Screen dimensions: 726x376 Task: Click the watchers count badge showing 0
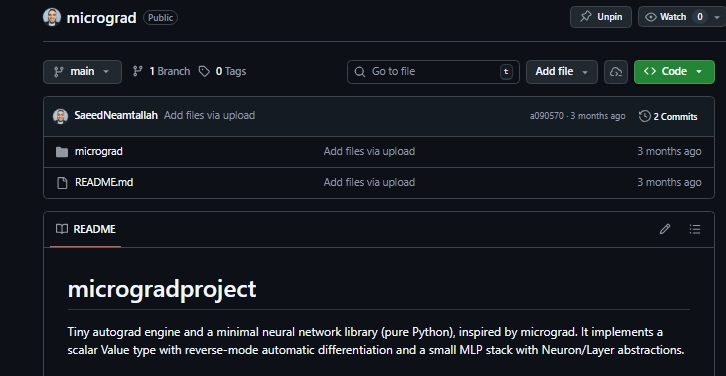click(x=700, y=17)
